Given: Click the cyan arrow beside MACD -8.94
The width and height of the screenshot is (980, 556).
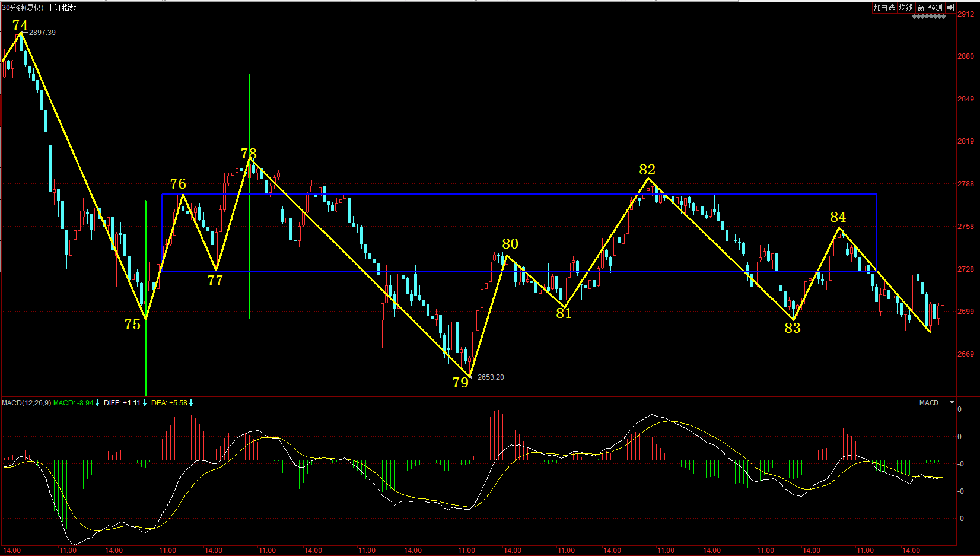Looking at the screenshot, I should pyautogui.click(x=97, y=403).
